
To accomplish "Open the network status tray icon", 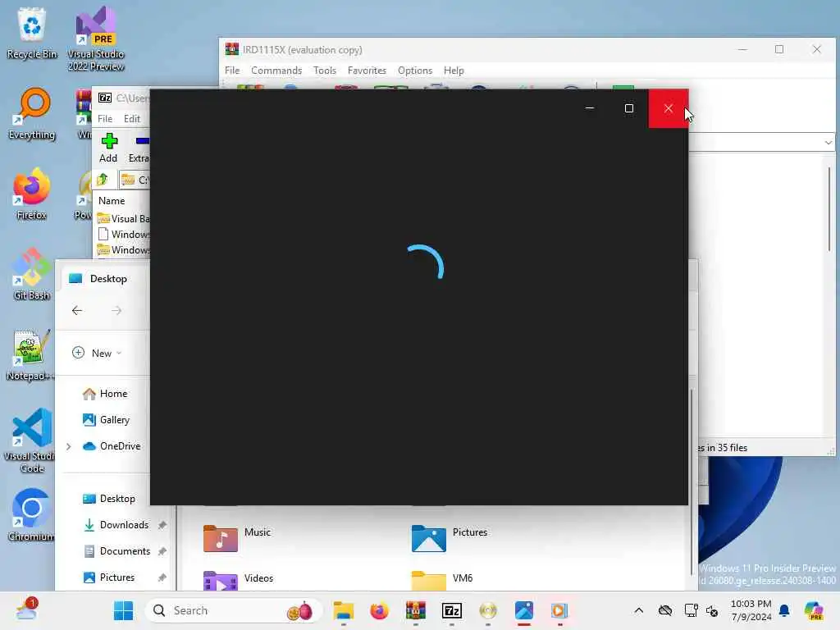I will (x=691, y=610).
